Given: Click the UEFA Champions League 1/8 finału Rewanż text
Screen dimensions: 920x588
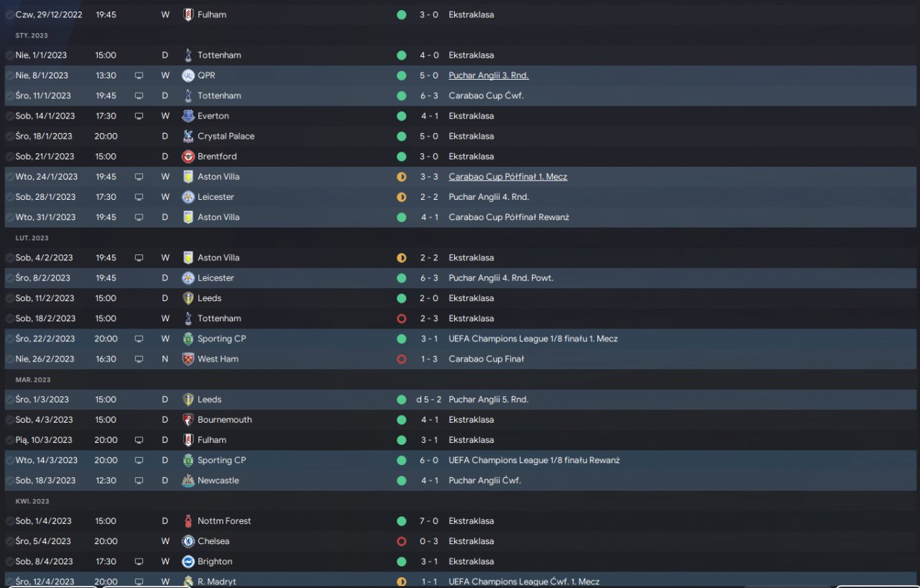Looking at the screenshot, I should (534, 460).
